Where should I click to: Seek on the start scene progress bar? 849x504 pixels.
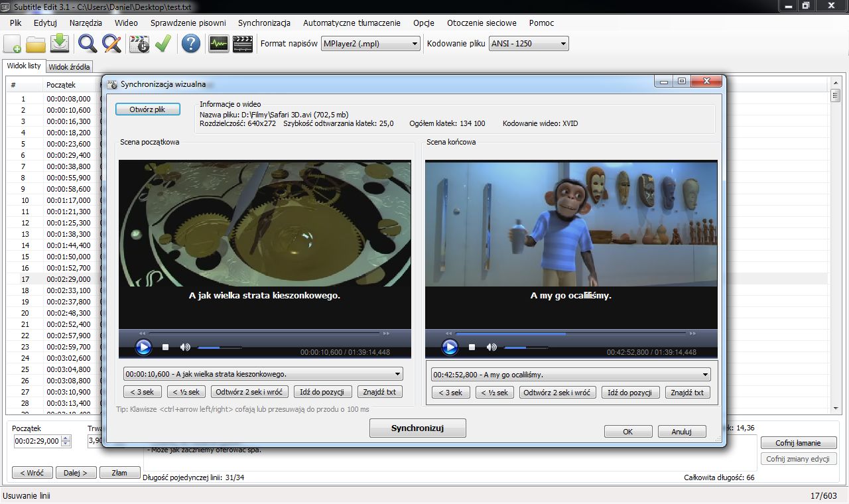[x=264, y=333]
